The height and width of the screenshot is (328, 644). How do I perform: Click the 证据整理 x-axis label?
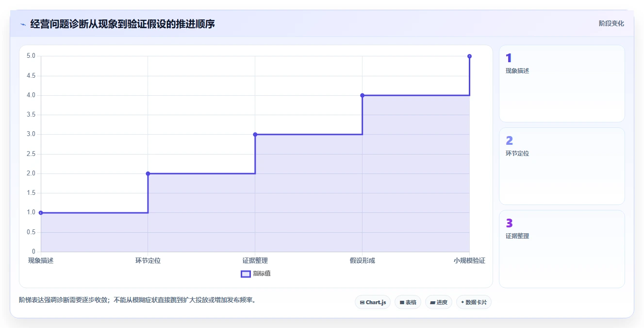(255, 260)
